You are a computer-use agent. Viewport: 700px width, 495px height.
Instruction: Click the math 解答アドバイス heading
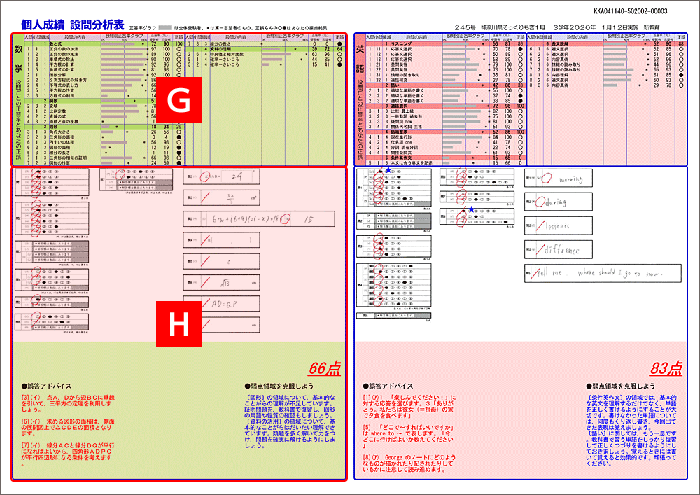click(x=45, y=385)
